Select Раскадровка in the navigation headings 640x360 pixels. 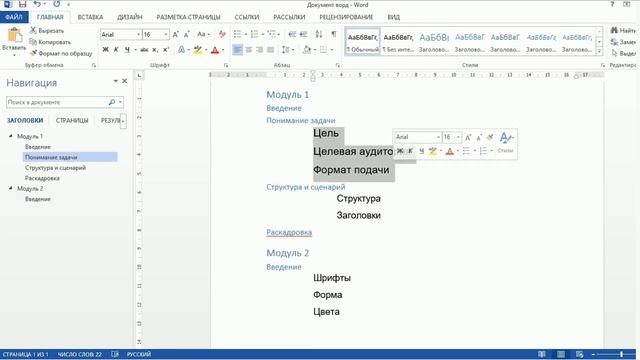[x=42, y=178]
